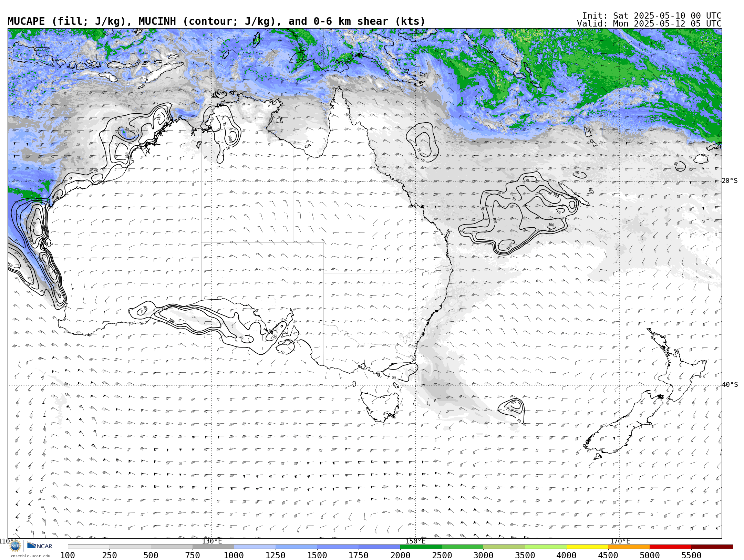Click the color bar label 5500
Image resolution: width=744 pixels, height=560 pixels.
pos(691,556)
